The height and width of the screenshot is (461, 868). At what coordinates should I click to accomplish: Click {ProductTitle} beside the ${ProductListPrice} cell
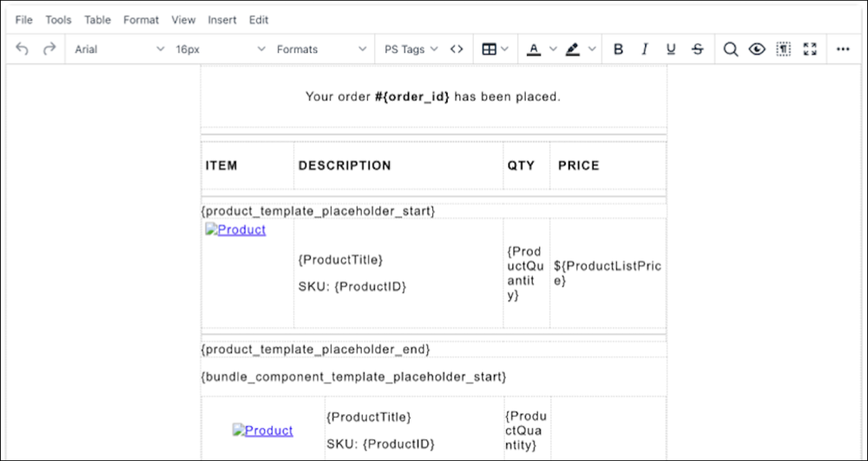(340, 260)
